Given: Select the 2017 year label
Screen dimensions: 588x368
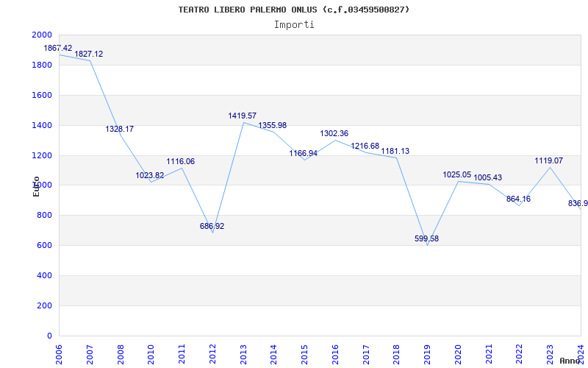Looking at the screenshot, I should click(366, 355).
